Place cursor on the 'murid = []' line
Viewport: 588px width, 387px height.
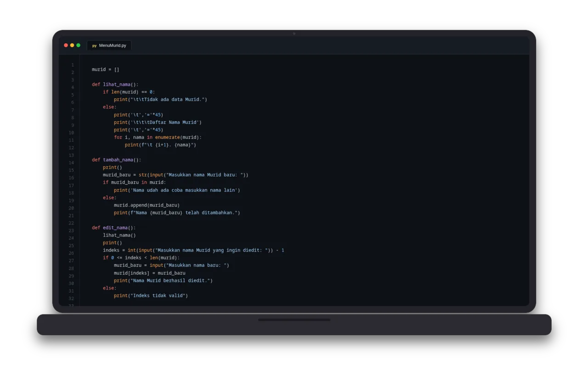pyautogui.click(x=105, y=69)
